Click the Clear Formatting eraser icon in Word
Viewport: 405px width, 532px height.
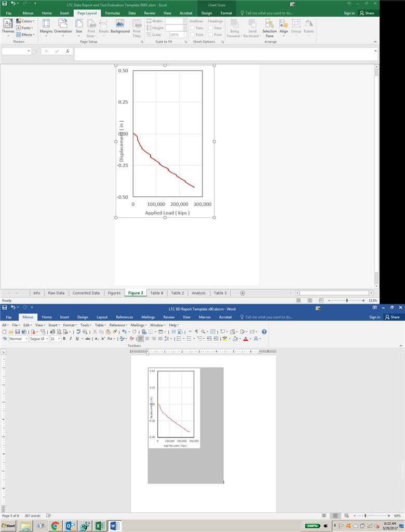(132, 339)
